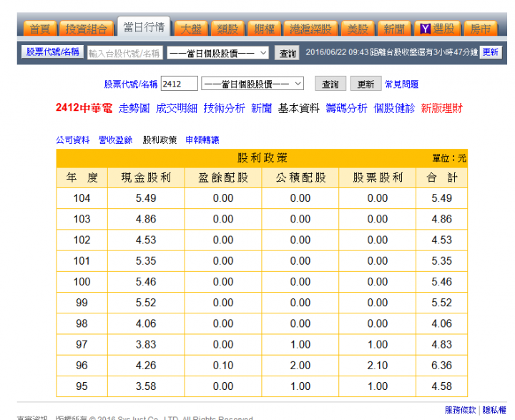The image size is (515, 420).
Task: Click the 現金股利 column header
Action: [146, 177]
